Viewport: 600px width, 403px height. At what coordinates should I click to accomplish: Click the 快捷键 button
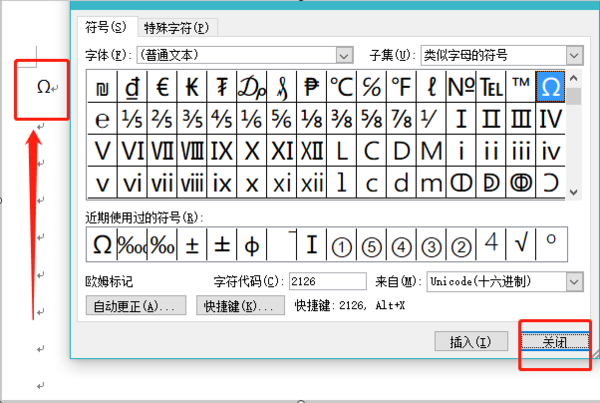pos(241,305)
